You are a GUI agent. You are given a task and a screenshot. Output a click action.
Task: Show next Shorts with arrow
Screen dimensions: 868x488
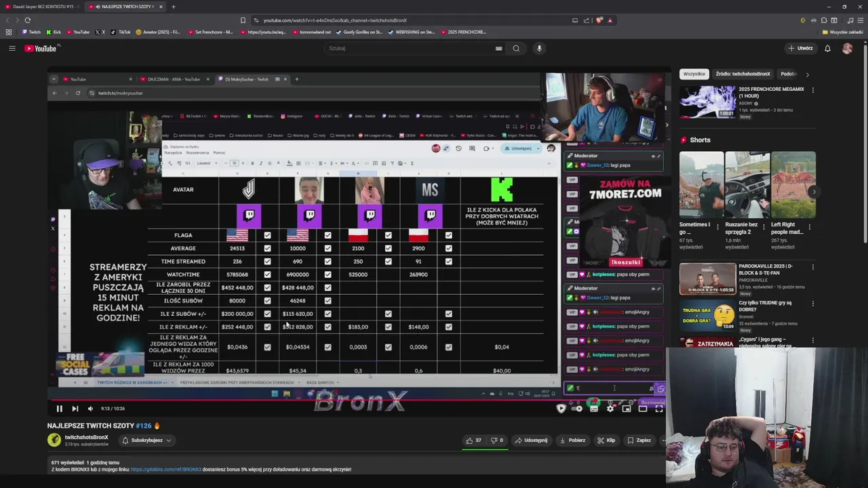pyautogui.click(x=814, y=192)
